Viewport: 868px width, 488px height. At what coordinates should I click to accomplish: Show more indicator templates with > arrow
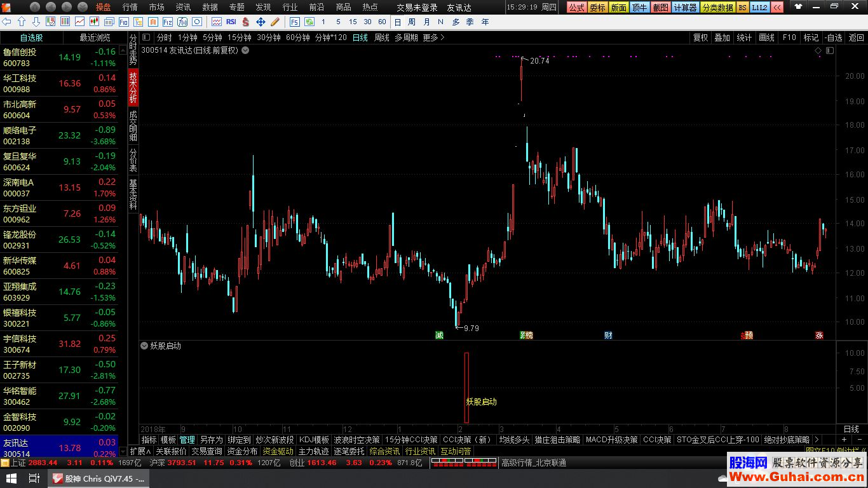click(x=817, y=439)
